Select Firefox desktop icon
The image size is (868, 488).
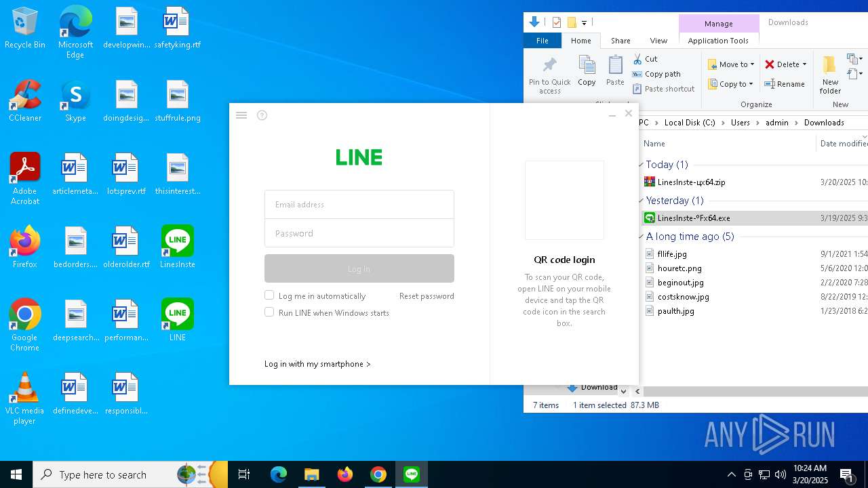coord(24,248)
